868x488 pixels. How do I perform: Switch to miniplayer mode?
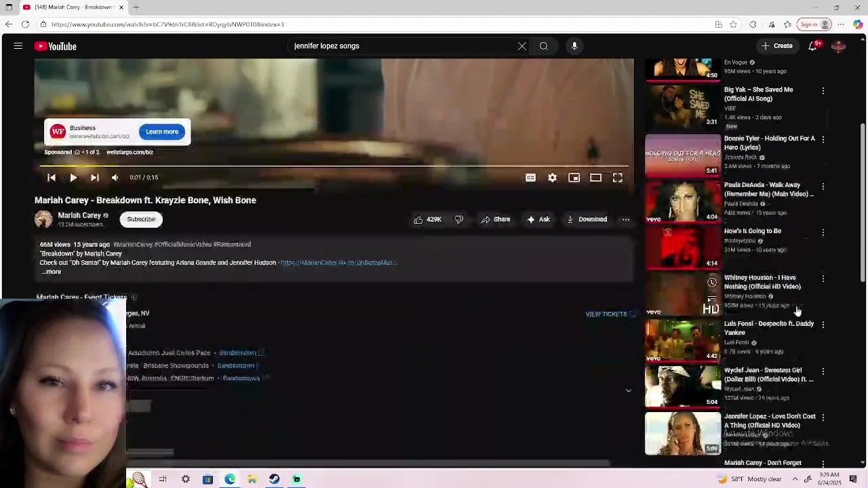(574, 178)
